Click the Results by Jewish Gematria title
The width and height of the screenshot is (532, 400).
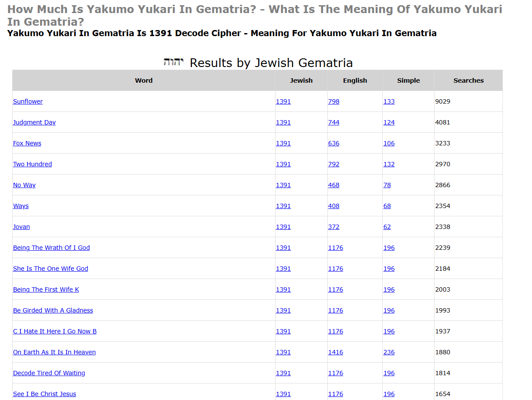click(x=271, y=63)
